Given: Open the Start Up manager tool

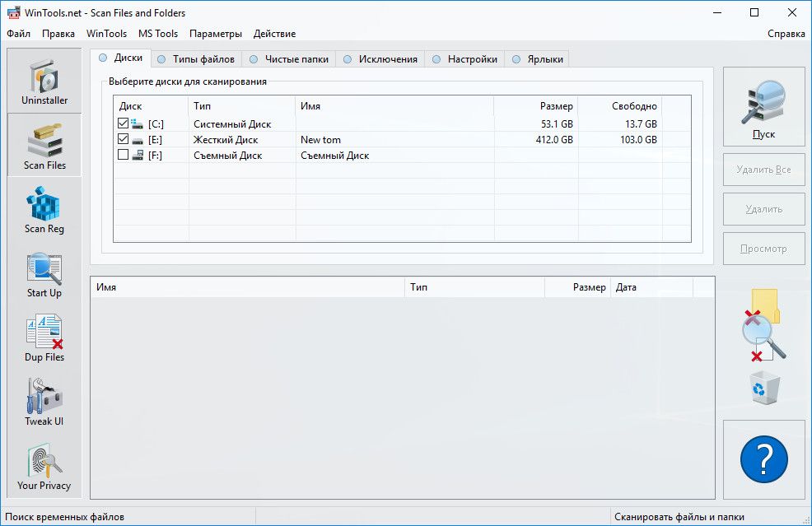Looking at the screenshot, I should click(x=44, y=274).
